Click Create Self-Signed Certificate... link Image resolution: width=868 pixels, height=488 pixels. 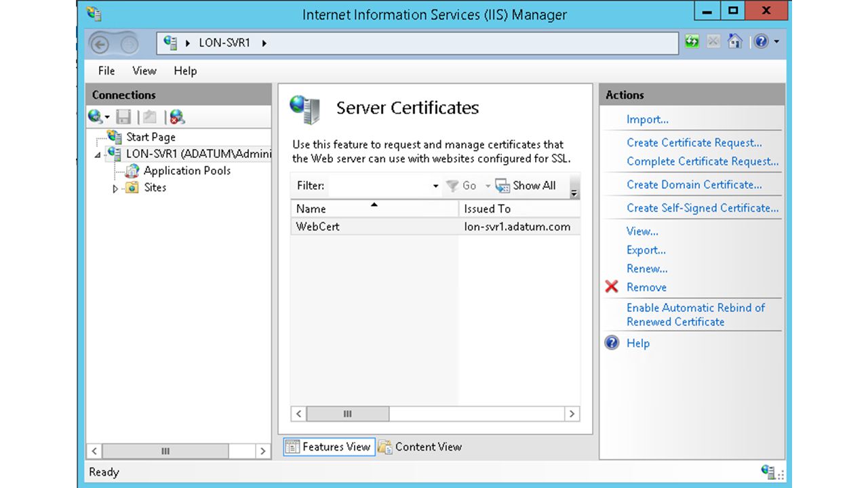tap(703, 208)
